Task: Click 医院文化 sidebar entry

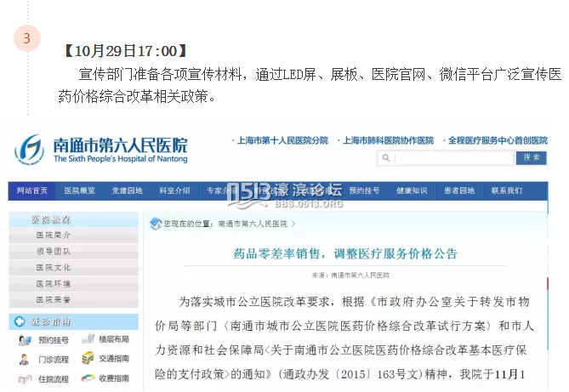Action: click(53, 267)
